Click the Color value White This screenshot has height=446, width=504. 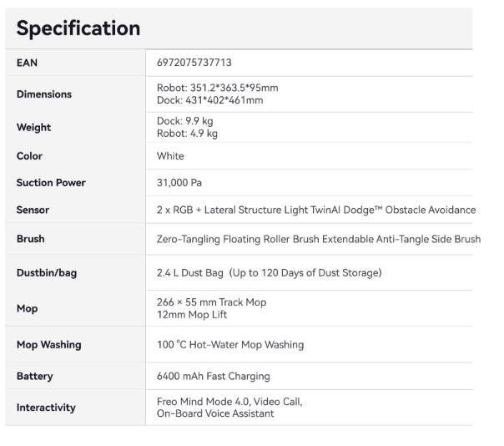pos(170,156)
